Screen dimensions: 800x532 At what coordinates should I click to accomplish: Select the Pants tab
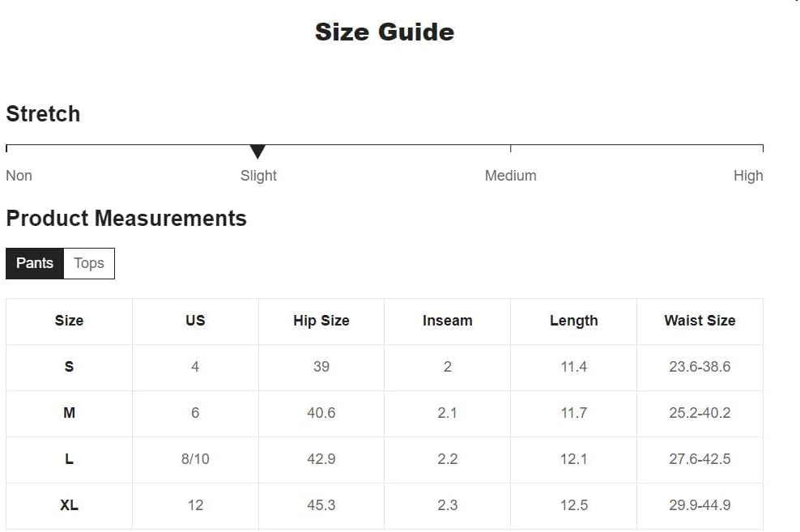click(x=35, y=263)
